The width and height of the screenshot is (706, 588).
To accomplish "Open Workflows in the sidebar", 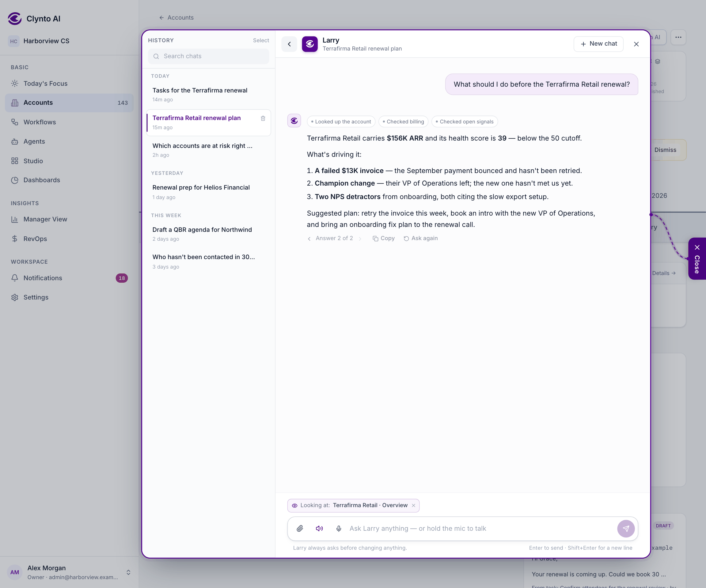I will 69,122.
